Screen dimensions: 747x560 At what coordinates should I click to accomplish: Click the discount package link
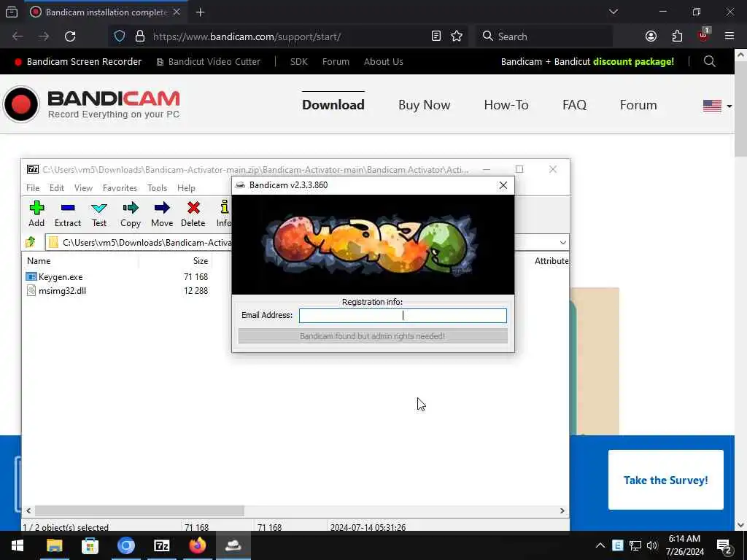633,61
